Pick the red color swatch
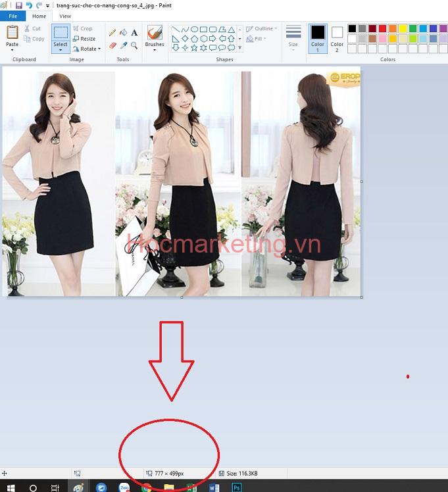448x492 pixels. 382,29
